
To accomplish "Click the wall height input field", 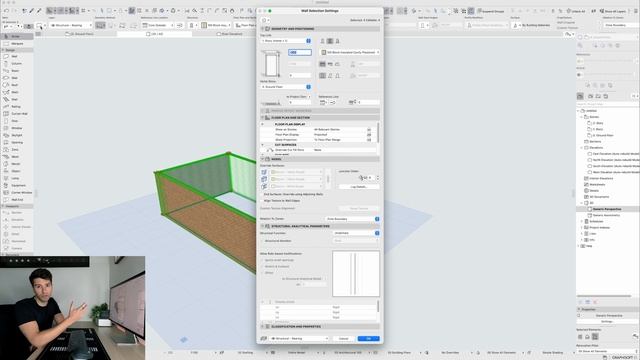I will pos(300,52).
